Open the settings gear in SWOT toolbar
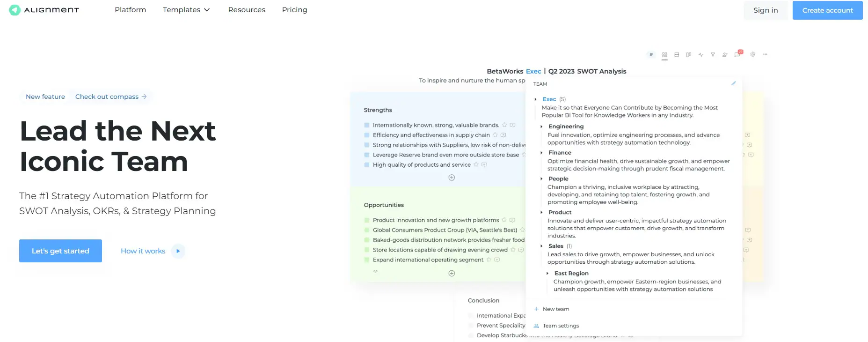The width and height of the screenshot is (868, 342). (753, 54)
